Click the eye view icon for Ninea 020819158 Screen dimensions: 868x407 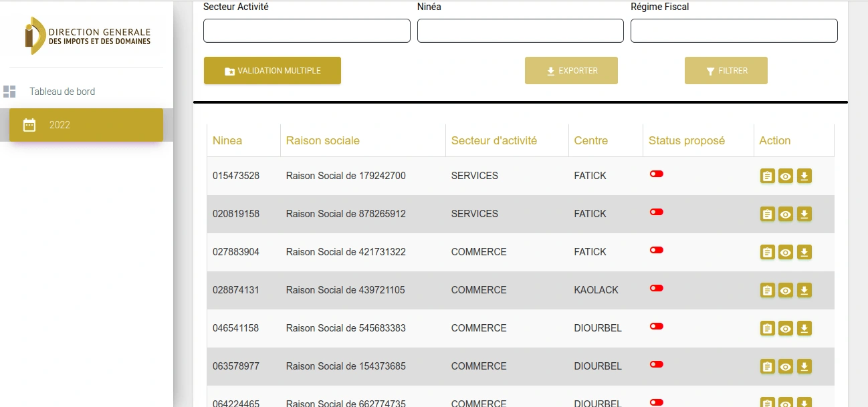coord(786,215)
